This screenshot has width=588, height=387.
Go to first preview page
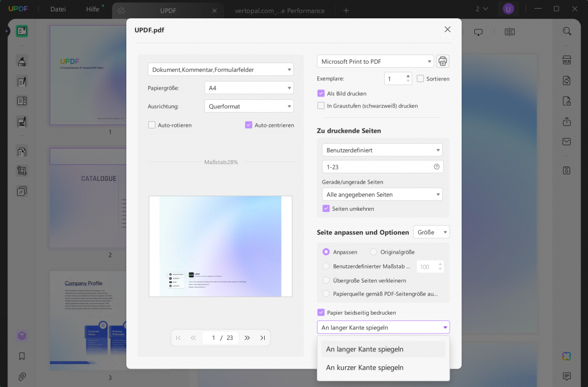(179, 338)
